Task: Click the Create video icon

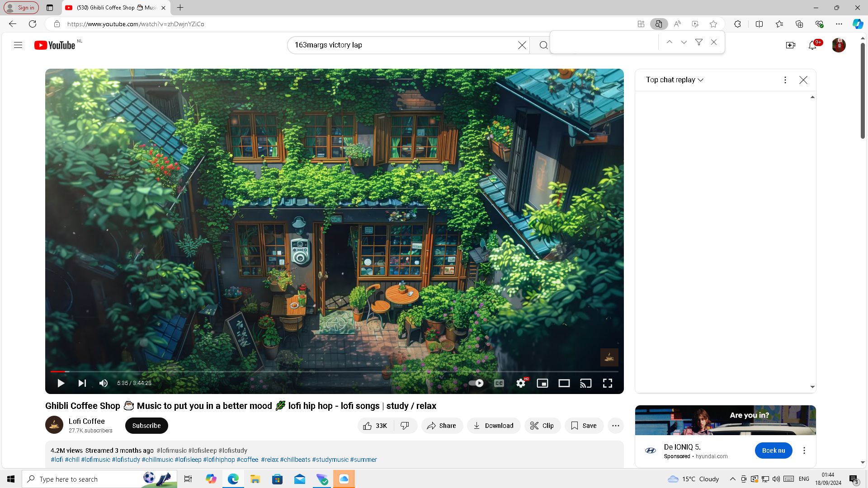Action: click(790, 45)
